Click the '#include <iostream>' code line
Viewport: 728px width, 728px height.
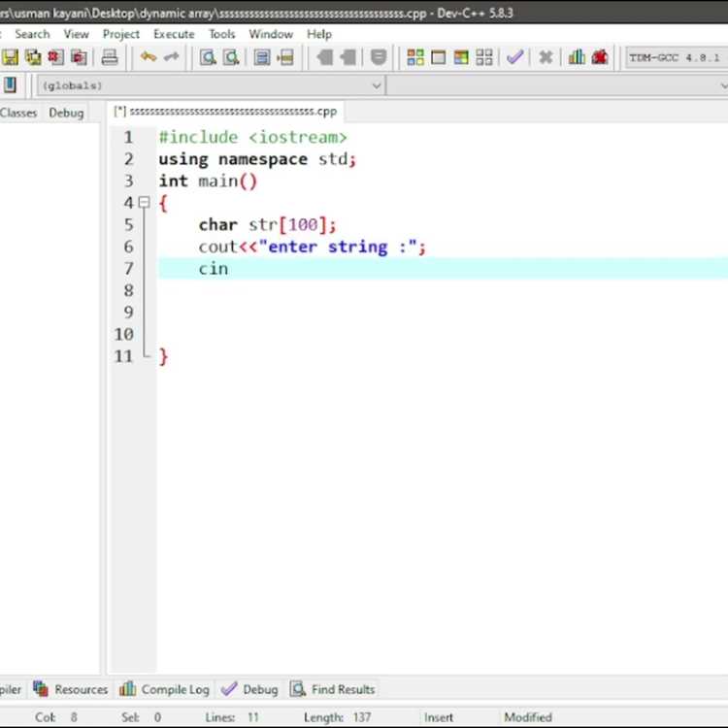pos(252,138)
